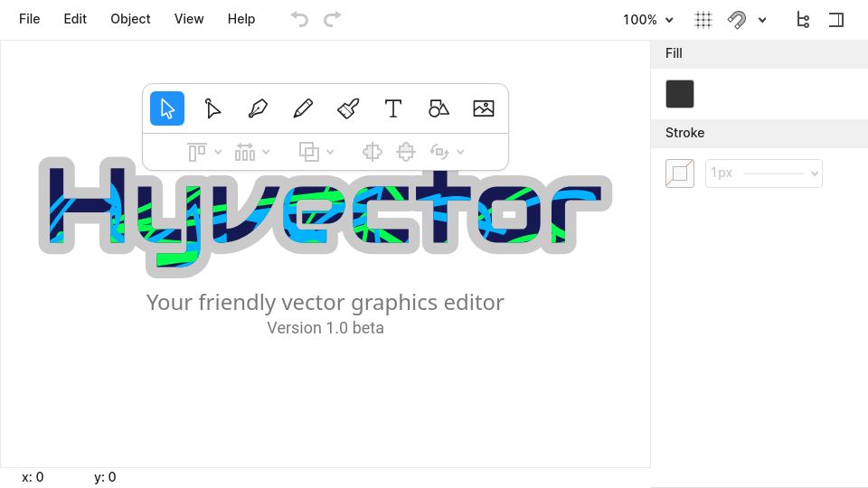Click the Ungroup objects icon
Image resolution: width=868 pixels, height=488 pixels.
tap(406, 152)
